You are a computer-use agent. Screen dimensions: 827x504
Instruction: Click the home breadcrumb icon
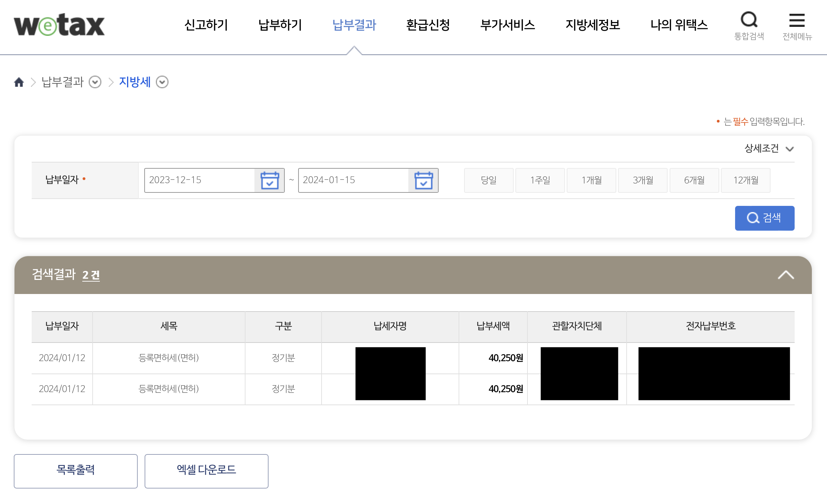(x=19, y=82)
